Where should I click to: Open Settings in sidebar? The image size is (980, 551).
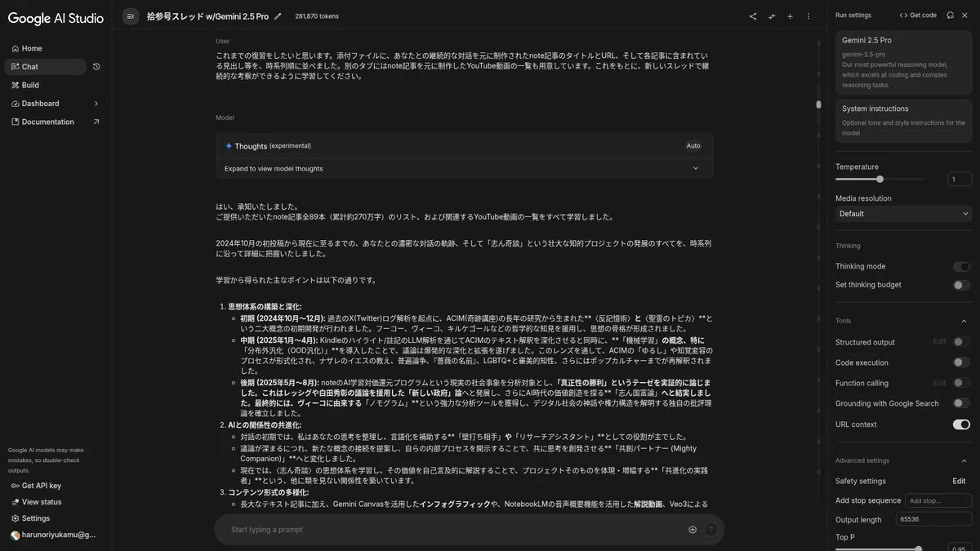(x=36, y=518)
